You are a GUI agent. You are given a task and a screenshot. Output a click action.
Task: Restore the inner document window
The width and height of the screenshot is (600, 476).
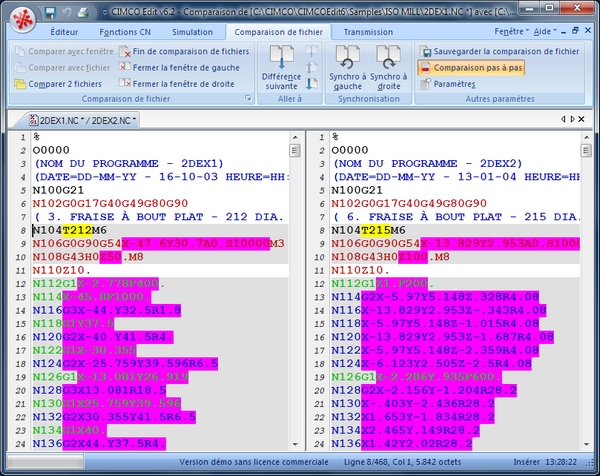pyautogui.click(x=575, y=31)
